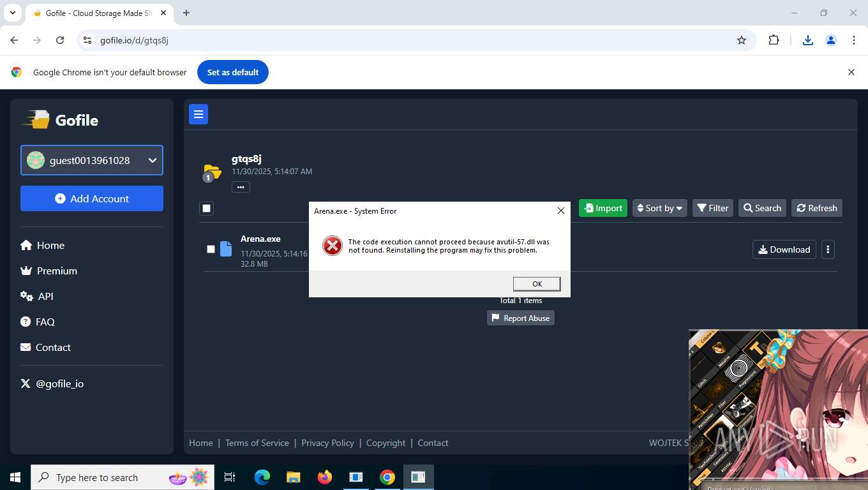Screen dimensions: 868x490
Task: Click the site information icon in address bar
Action: click(88, 40)
